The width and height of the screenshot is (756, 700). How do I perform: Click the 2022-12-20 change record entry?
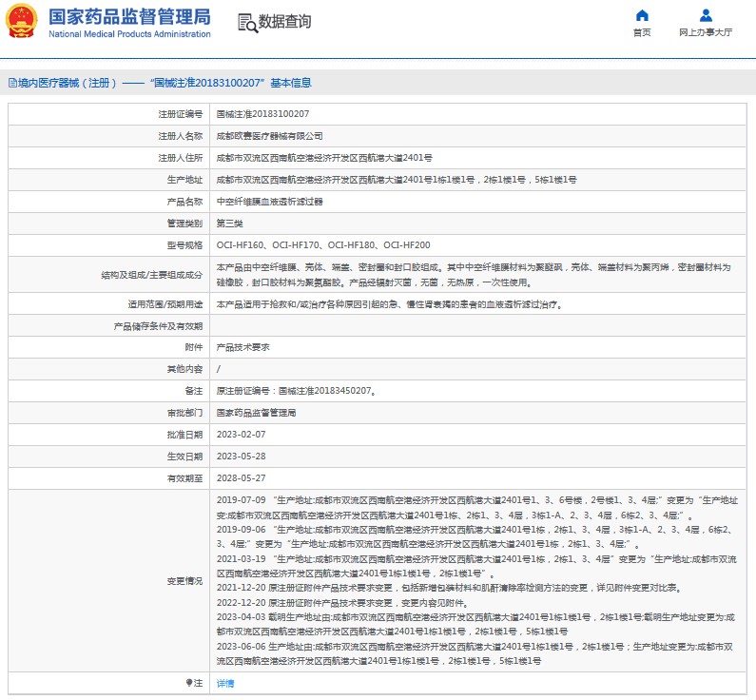click(x=342, y=603)
